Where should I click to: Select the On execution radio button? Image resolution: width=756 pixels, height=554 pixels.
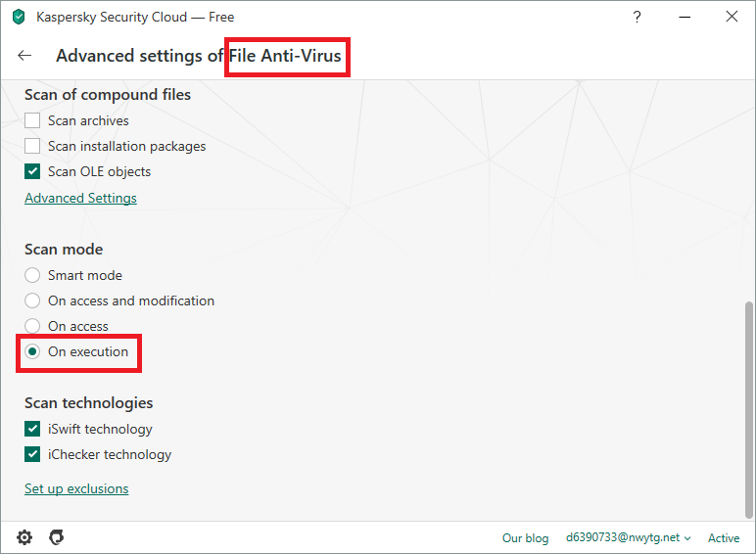(x=33, y=351)
